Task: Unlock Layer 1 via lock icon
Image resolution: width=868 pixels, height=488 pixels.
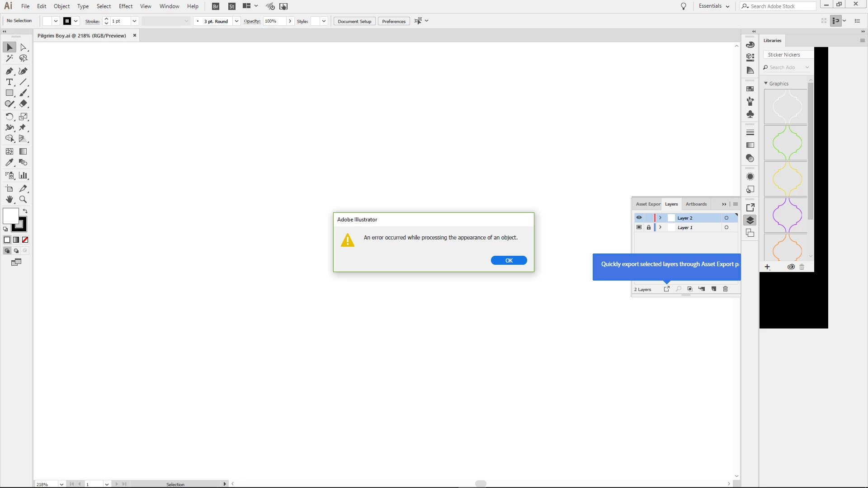Action: 648,228
